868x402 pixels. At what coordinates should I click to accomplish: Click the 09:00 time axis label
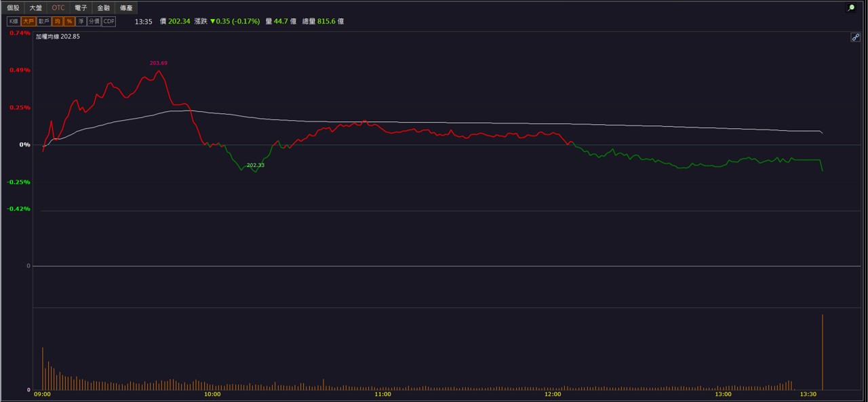point(42,395)
